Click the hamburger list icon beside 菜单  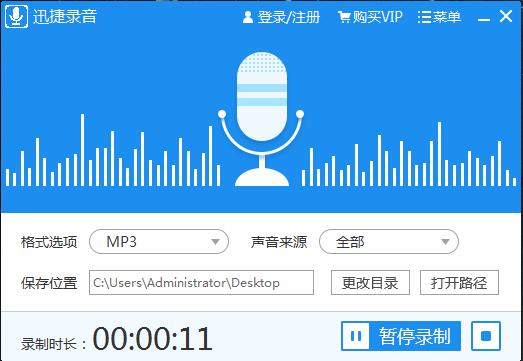click(x=424, y=17)
